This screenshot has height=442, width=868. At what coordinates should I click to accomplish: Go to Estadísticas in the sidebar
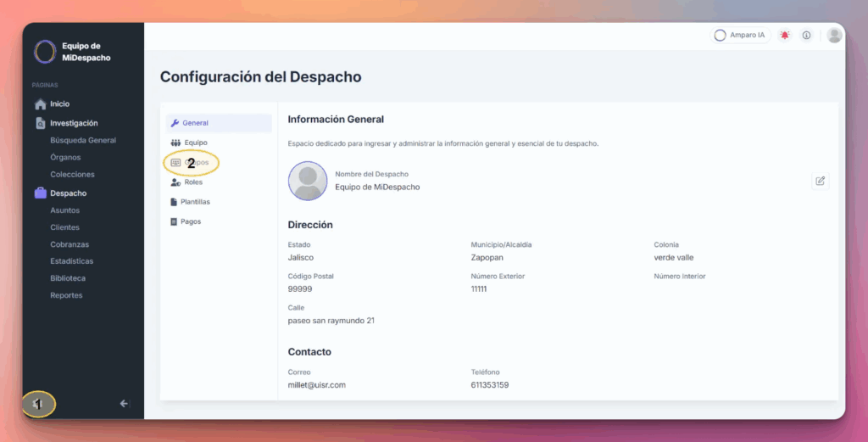(x=71, y=261)
